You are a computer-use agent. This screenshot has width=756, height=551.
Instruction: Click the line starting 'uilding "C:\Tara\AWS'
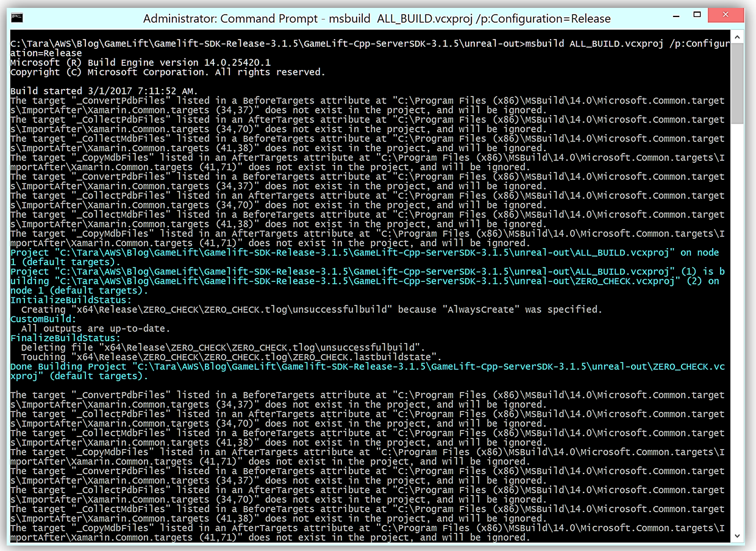tap(365, 281)
